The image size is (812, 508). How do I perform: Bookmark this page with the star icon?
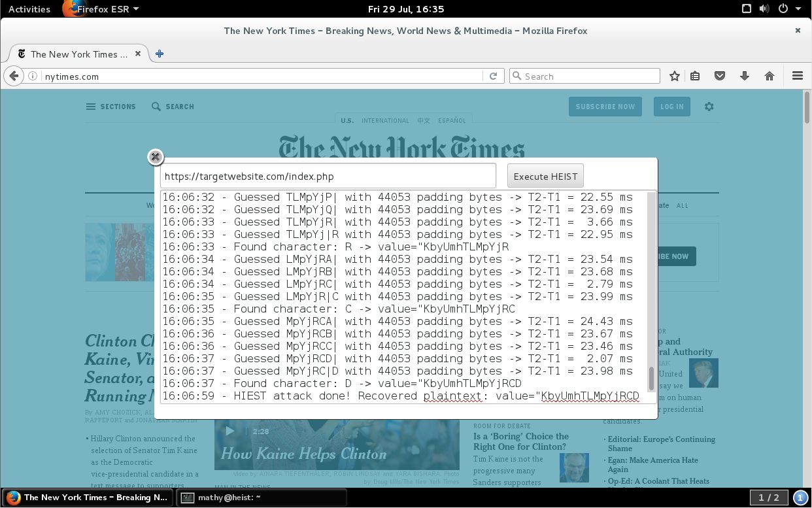(x=675, y=76)
